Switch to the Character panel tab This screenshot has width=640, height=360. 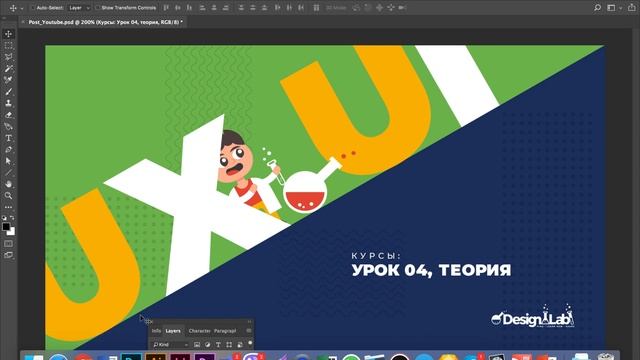[x=200, y=331]
